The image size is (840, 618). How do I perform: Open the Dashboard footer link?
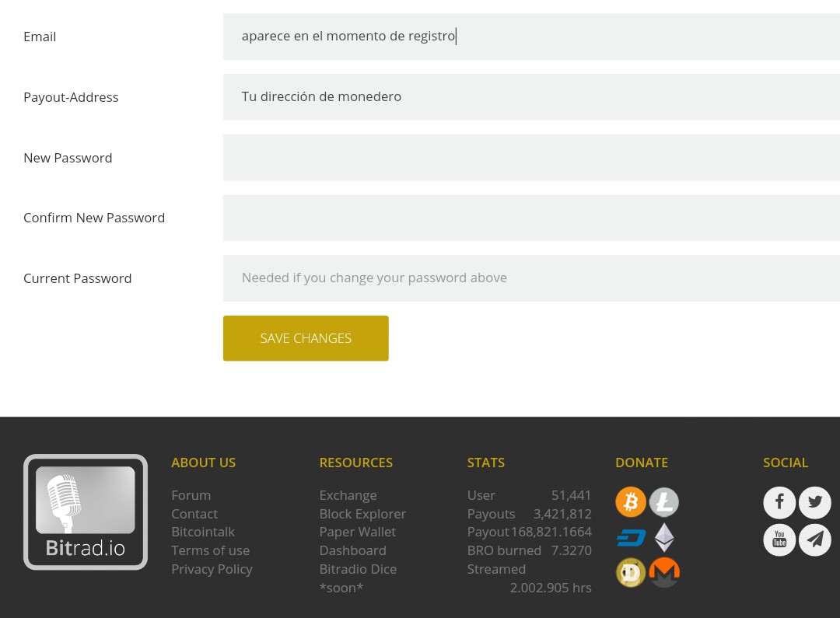(353, 550)
